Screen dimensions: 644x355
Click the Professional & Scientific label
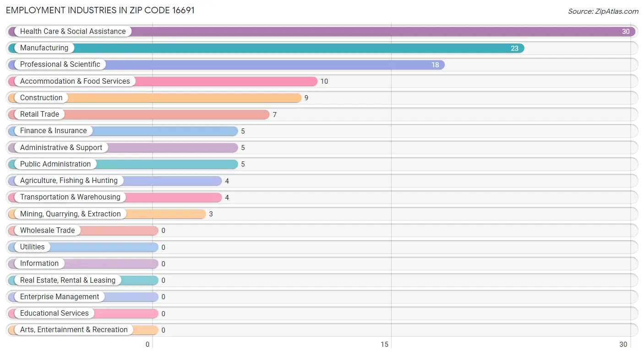(x=60, y=65)
